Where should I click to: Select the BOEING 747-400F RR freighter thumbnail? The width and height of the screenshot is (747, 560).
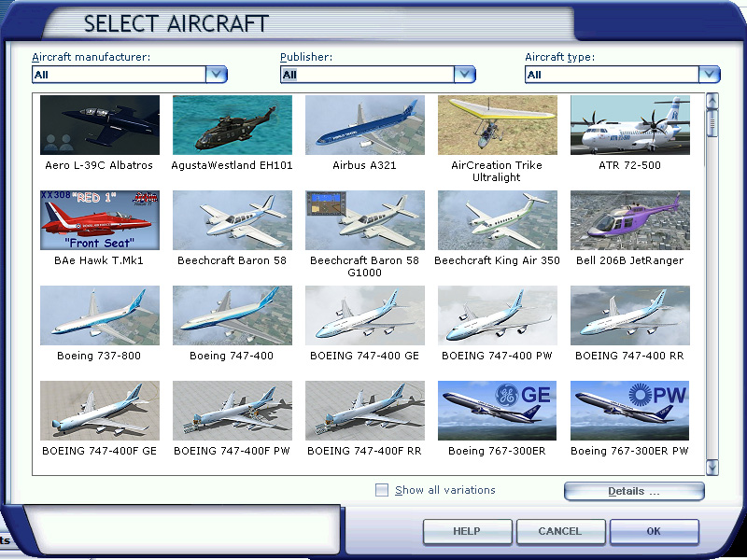(364, 411)
